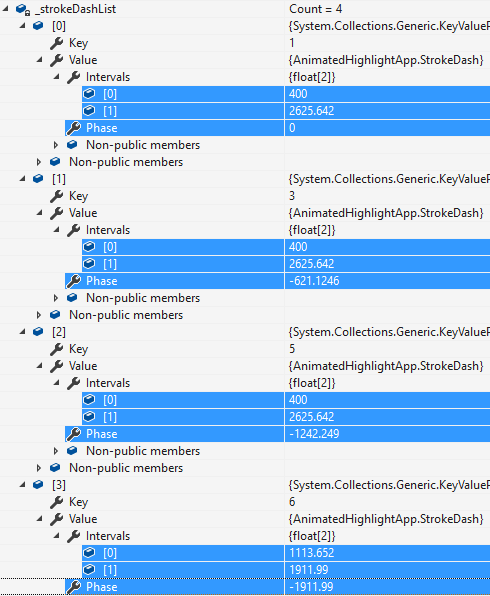Collapse the Value node under entry [2]
Viewport: 490px width, 596px height.
[x=40, y=366]
